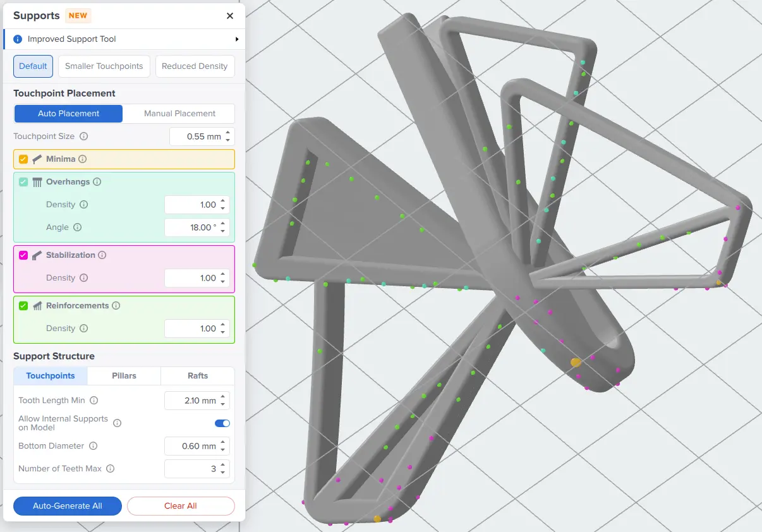Toggle the Minima checkbox
Viewport: 762px width, 532px height.
(x=23, y=159)
